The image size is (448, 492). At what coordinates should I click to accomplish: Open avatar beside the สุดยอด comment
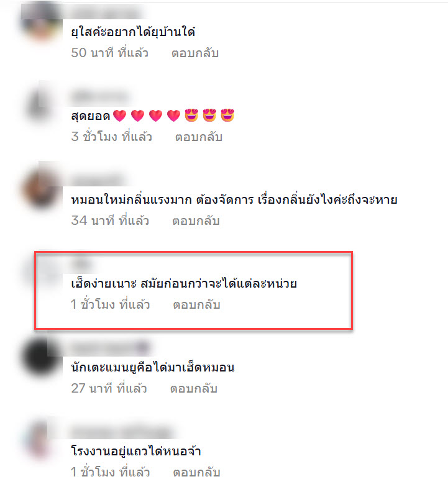click(40, 105)
